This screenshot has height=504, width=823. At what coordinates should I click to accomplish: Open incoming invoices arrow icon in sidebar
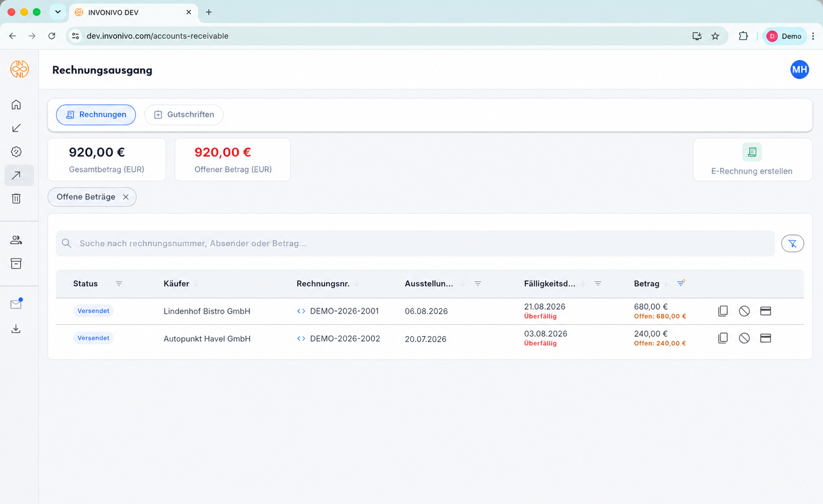click(x=16, y=128)
